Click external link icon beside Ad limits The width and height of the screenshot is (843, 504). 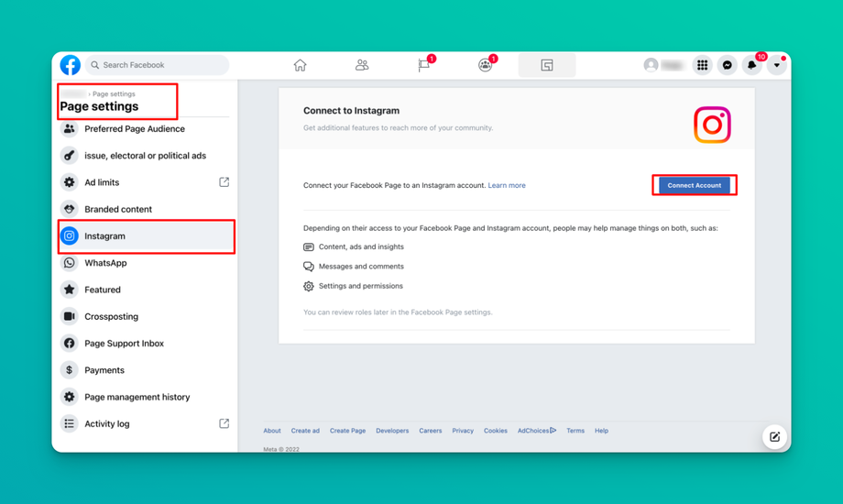coord(224,182)
